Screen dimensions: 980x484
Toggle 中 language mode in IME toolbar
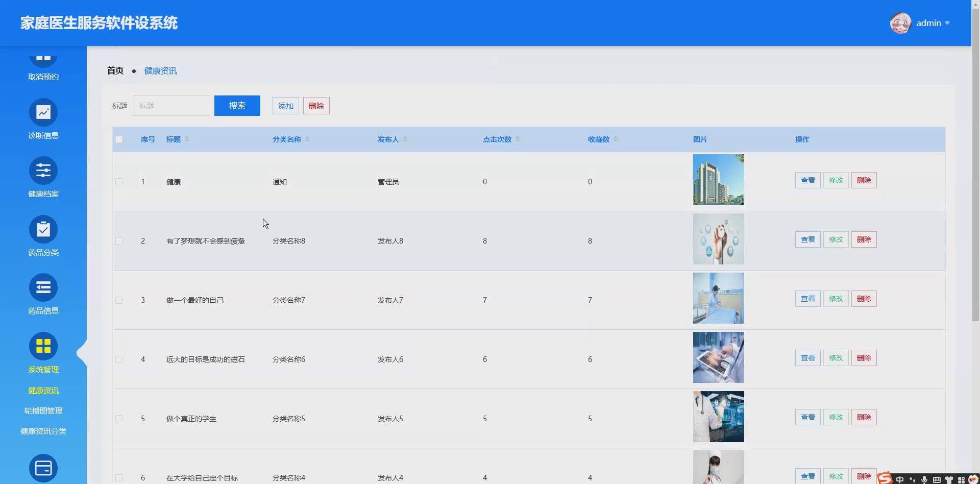point(899,479)
